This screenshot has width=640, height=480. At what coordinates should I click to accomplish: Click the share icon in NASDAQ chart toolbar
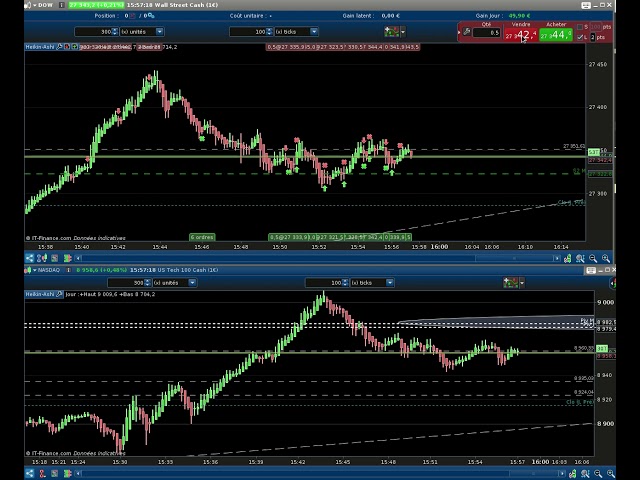(x=29, y=474)
